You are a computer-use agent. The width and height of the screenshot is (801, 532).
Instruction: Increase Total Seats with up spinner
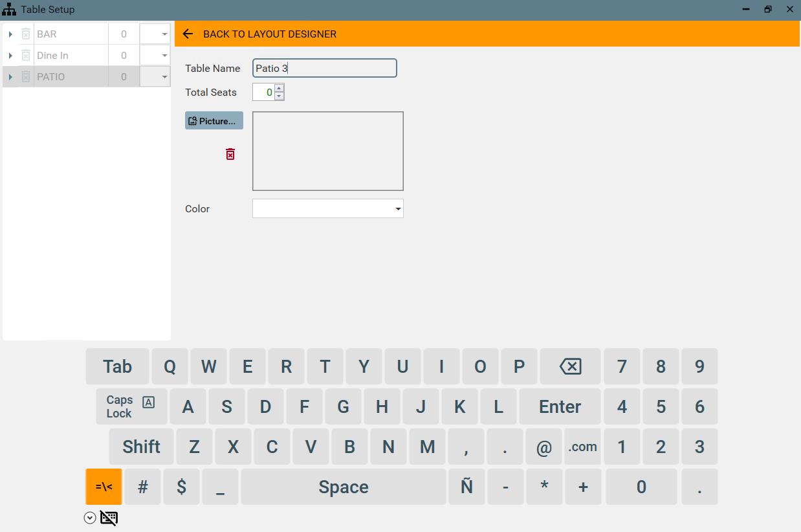tap(279, 88)
